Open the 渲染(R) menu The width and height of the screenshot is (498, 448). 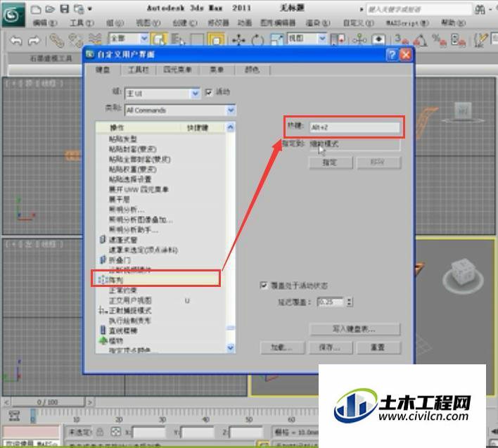click(x=318, y=23)
